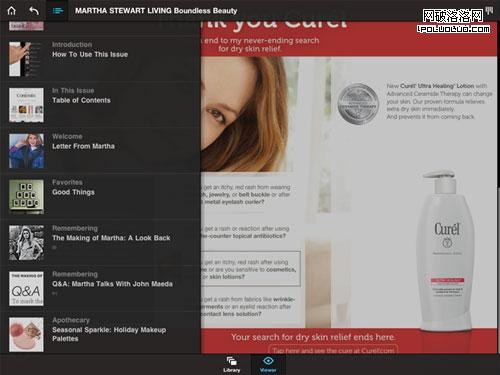The height and width of the screenshot is (375, 500).
Task: Tap the back arrow icon
Action: [x=34, y=11]
